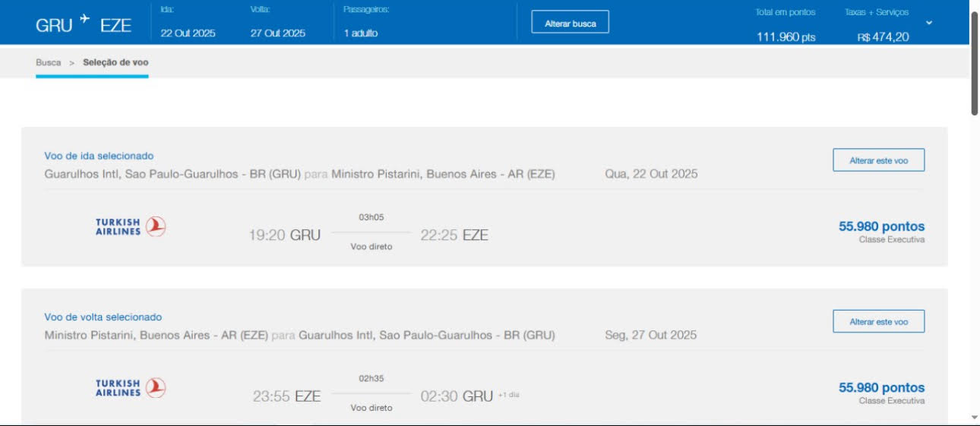Change the outbound flight with Alterar este voo
980x426 pixels.
[878, 160]
